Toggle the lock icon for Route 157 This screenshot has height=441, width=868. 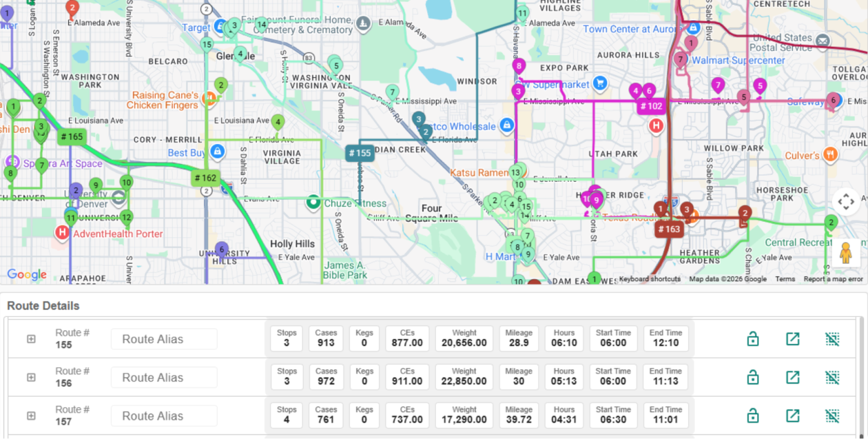point(753,416)
